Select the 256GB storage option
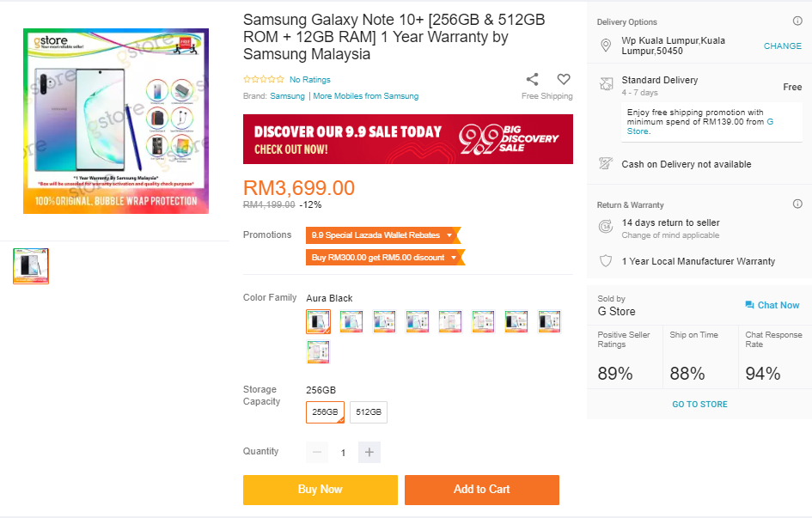 [325, 412]
